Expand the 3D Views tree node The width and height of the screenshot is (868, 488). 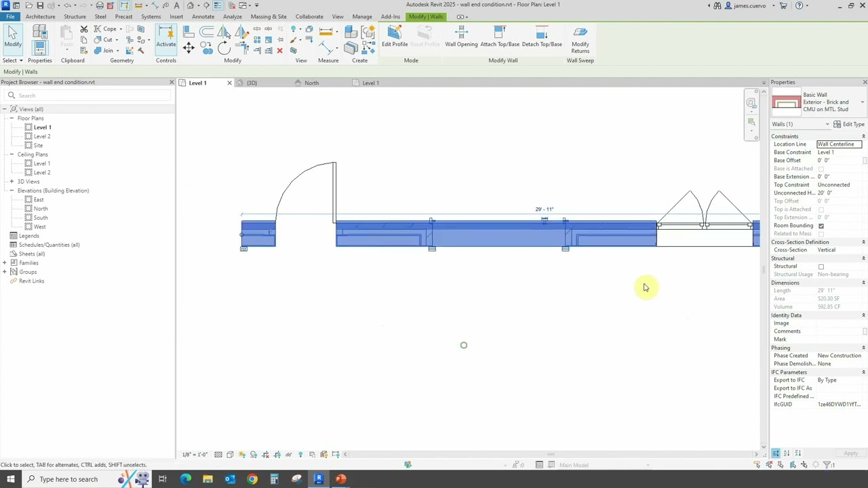pyautogui.click(x=12, y=182)
